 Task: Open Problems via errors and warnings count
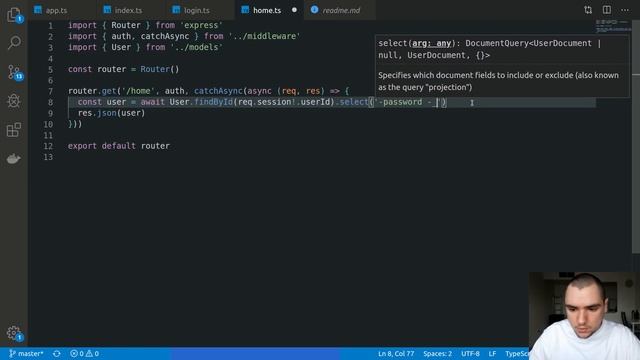pyautogui.click(x=84, y=353)
